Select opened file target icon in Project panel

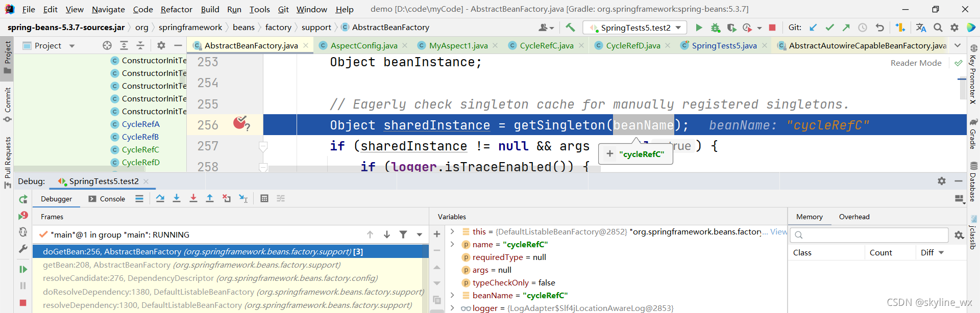coord(107,45)
